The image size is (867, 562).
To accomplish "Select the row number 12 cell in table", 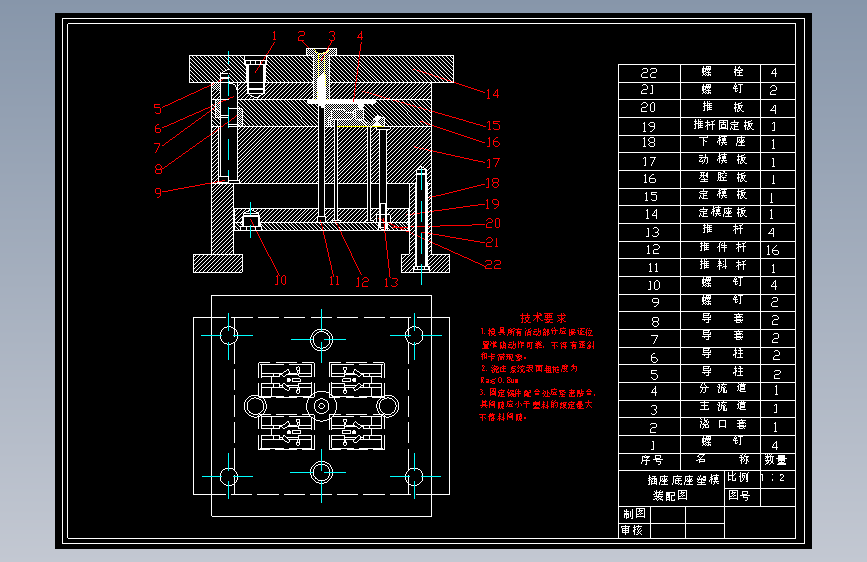I will click(649, 250).
